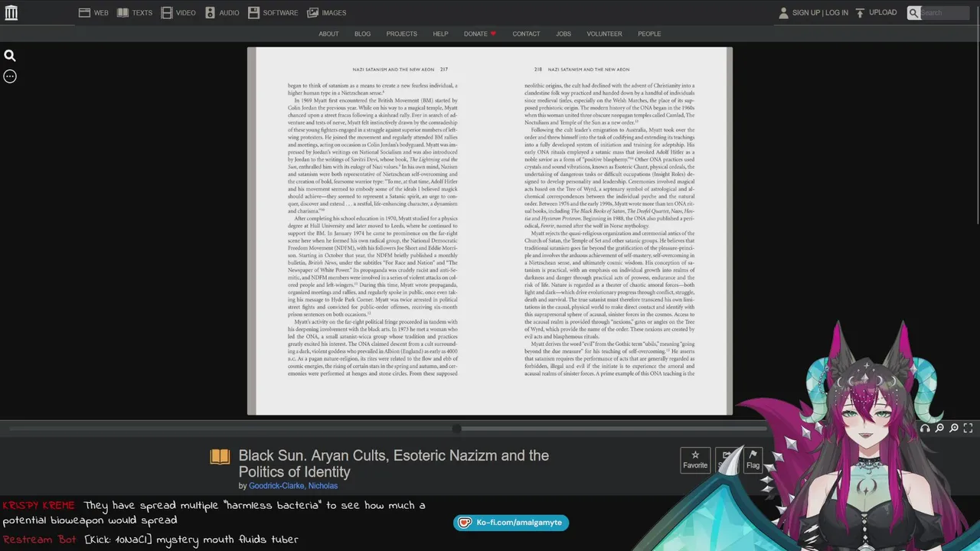
Task: Zoom in on the book view
Action: point(954,429)
